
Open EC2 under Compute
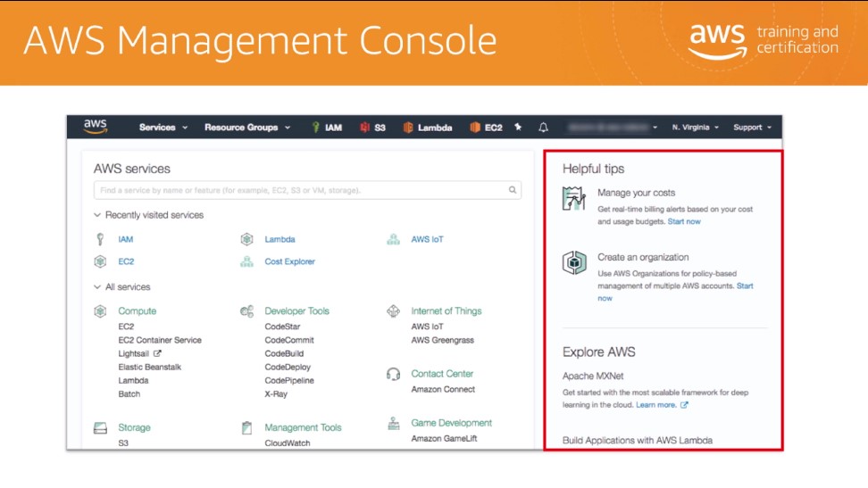click(x=126, y=327)
